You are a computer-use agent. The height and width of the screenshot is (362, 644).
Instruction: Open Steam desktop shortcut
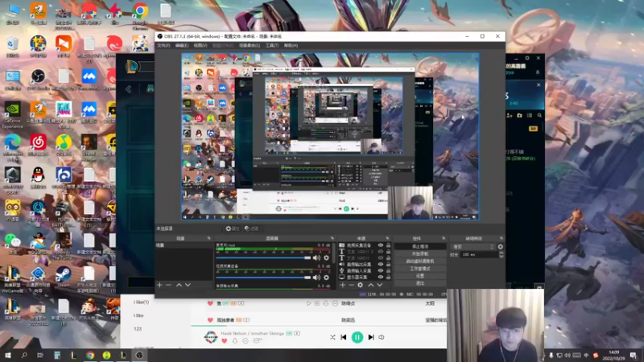click(x=64, y=277)
